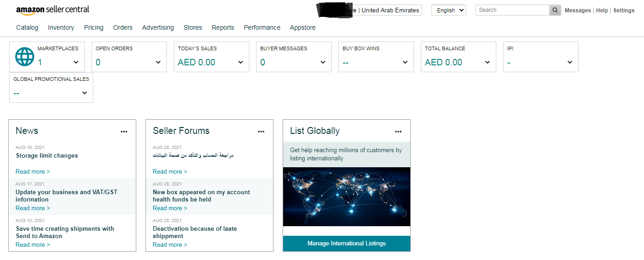
Task: Expand the Buy Box Wins card
Action: tap(376, 57)
